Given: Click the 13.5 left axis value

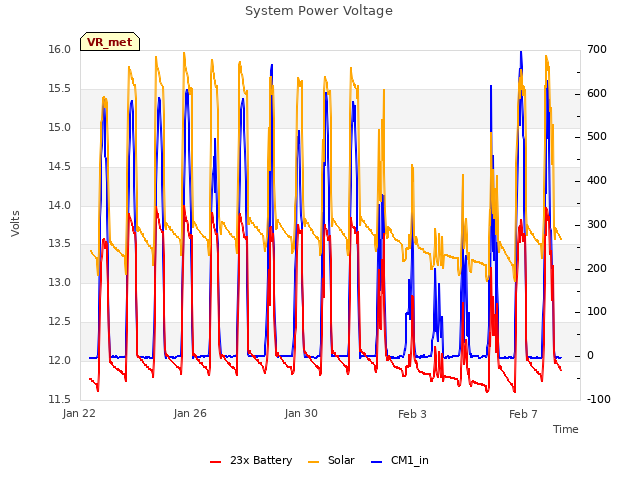Looking at the screenshot, I should pyautogui.click(x=60, y=244).
